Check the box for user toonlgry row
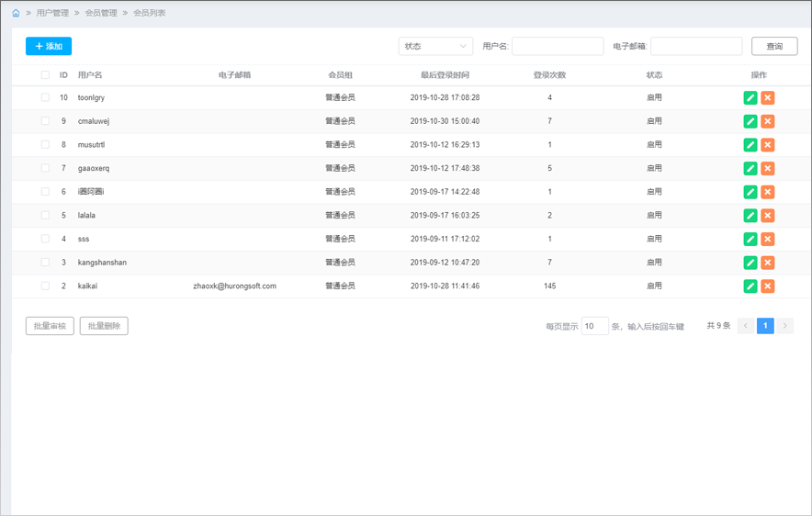The width and height of the screenshot is (812, 516). pos(45,97)
